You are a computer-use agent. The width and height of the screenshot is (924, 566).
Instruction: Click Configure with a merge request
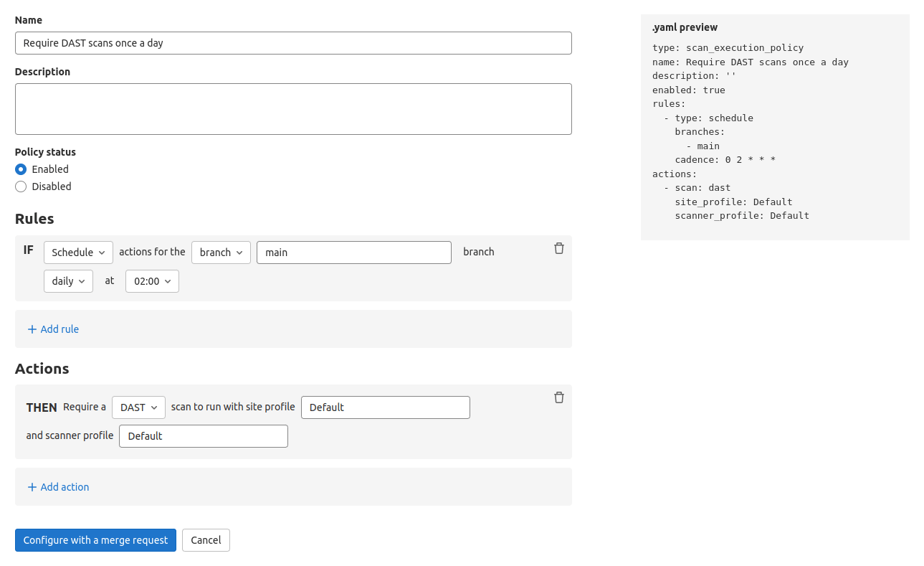pyautogui.click(x=95, y=539)
